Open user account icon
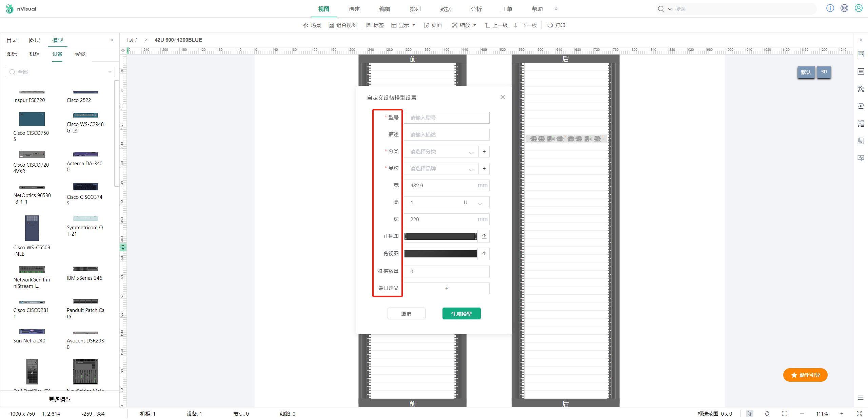Screen dimensions: 868x420 (859, 8)
